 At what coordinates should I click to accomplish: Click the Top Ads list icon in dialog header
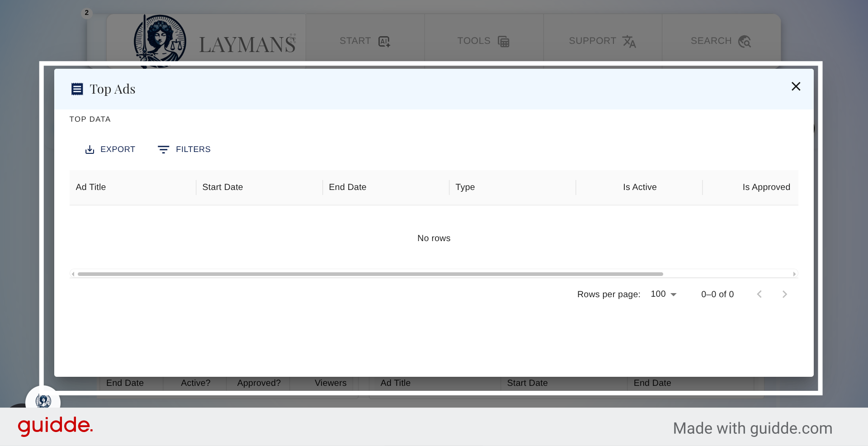[x=77, y=89]
